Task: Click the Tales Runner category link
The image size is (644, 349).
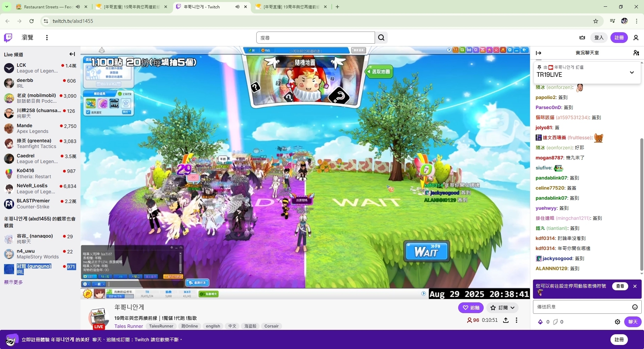Action: (128, 326)
